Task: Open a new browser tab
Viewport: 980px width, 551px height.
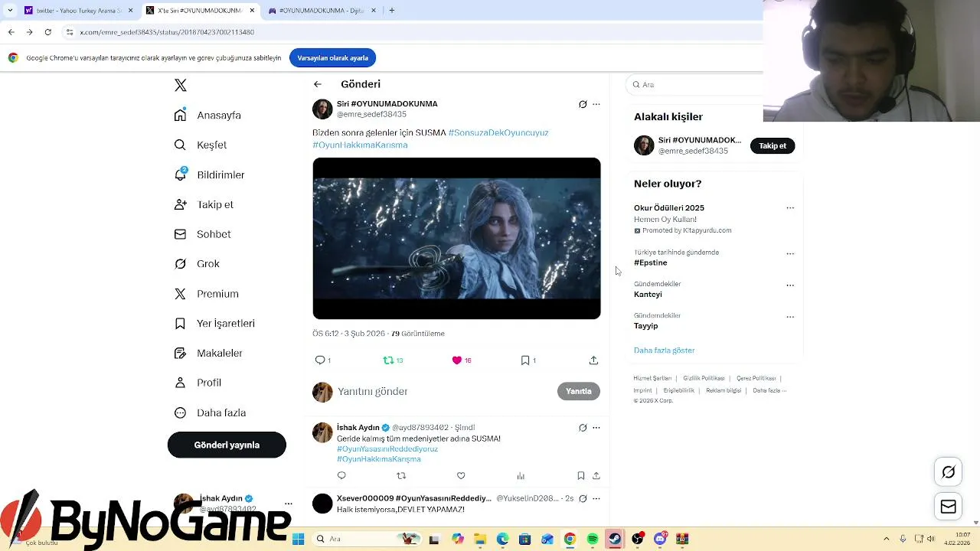Action: point(392,11)
